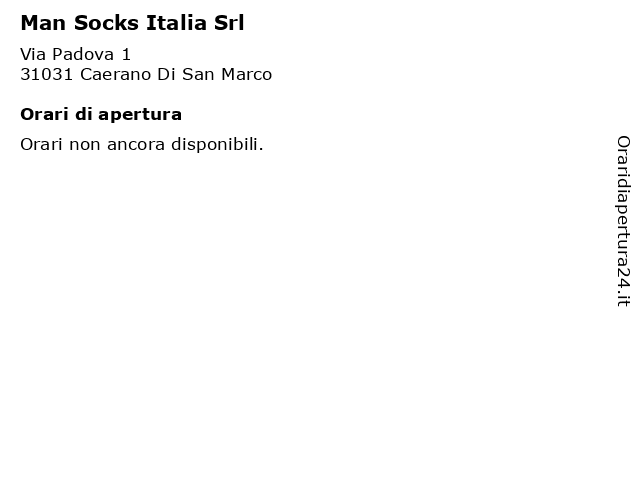Click the vertical Orariidiapertura24.it watermark

tap(623, 221)
